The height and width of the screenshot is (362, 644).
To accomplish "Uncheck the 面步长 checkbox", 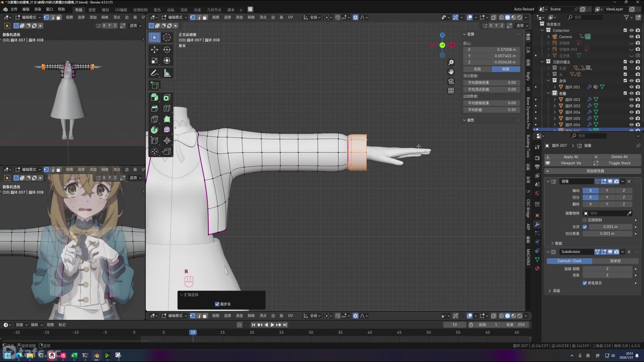I will click(x=217, y=304).
